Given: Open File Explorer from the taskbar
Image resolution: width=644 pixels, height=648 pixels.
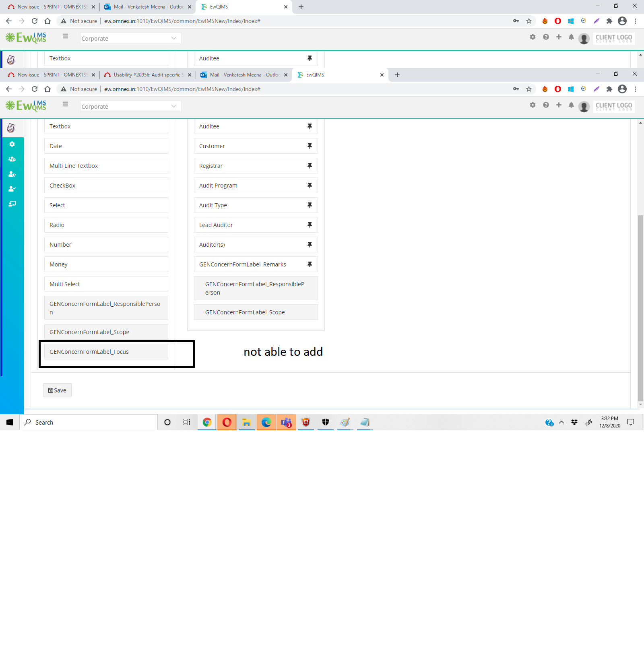Looking at the screenshot, I should pos(247,422).
